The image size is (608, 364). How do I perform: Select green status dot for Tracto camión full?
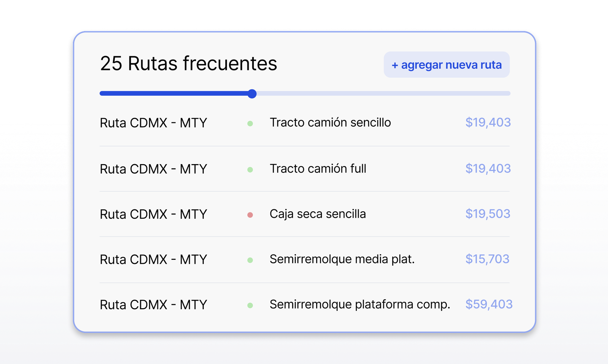click(x=250, y=169)
